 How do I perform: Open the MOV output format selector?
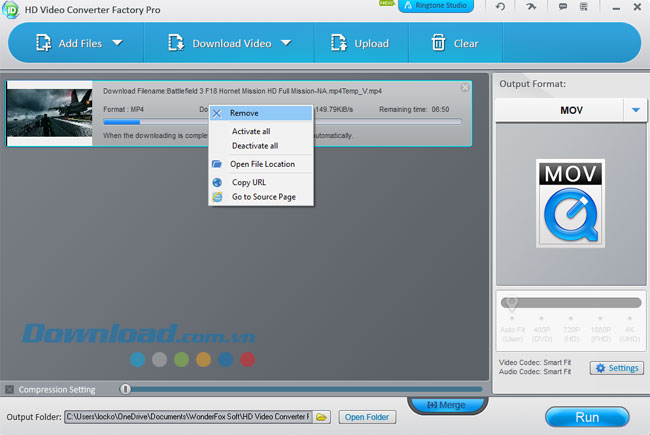coord(571,110)
